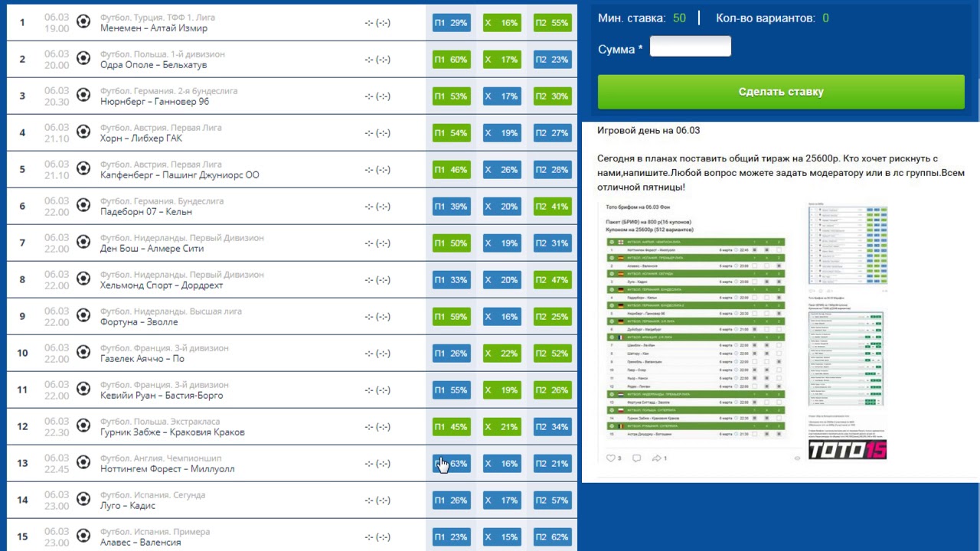Toggle X 17% draw for Одра Ополе – Бельхатув

coord(502,60)
